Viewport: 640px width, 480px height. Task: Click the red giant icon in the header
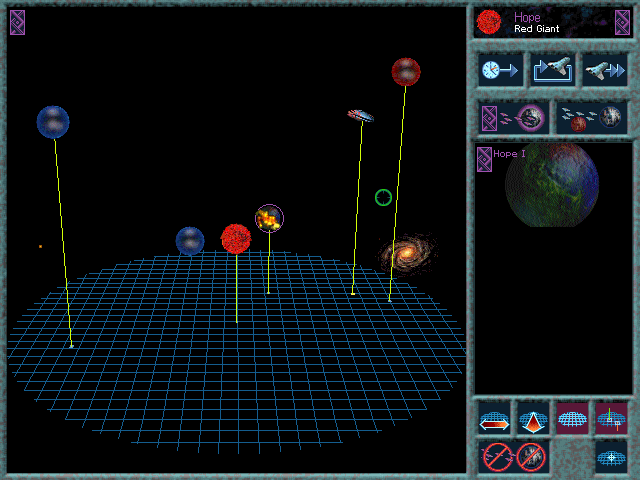click(x=489, y=22)
